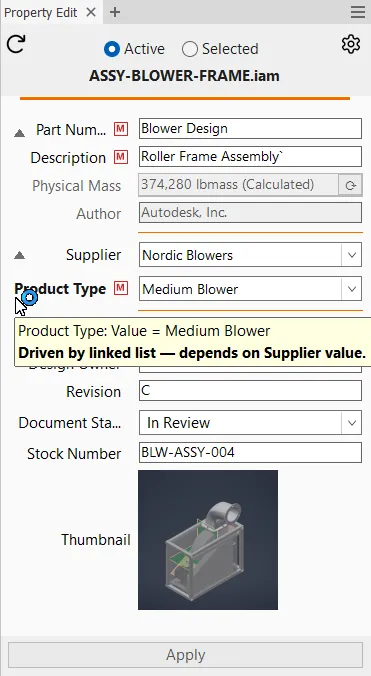Open the settings gear icon

[351, 44]
